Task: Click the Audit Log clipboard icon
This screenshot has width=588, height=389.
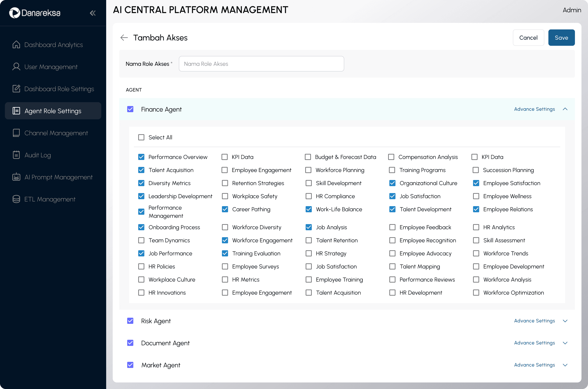Action: coord(16,155)
